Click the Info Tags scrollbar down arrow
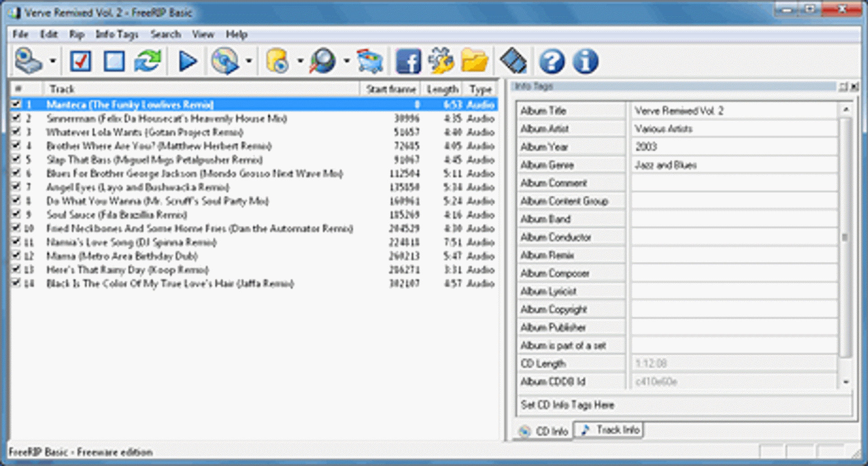The width and height of the screenshot is (868, 466). click(x=845, y=382)
